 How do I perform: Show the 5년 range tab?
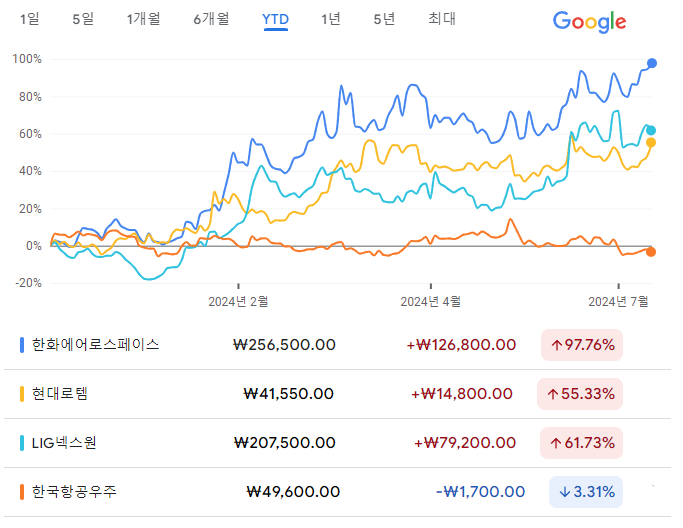pos(384,19)
